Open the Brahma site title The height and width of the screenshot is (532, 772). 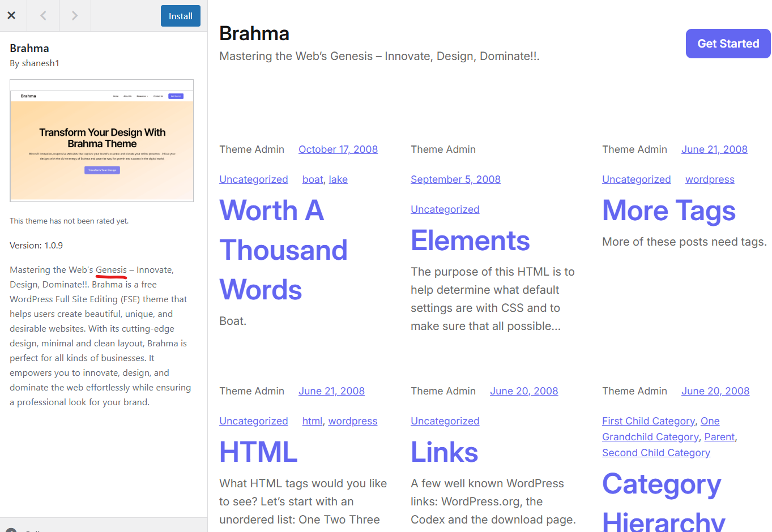click(x=254, y=33)
